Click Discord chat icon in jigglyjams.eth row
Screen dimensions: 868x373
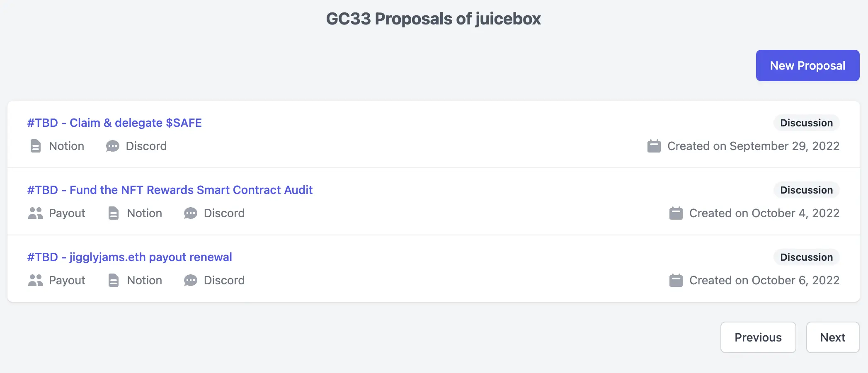pos(191,280)
